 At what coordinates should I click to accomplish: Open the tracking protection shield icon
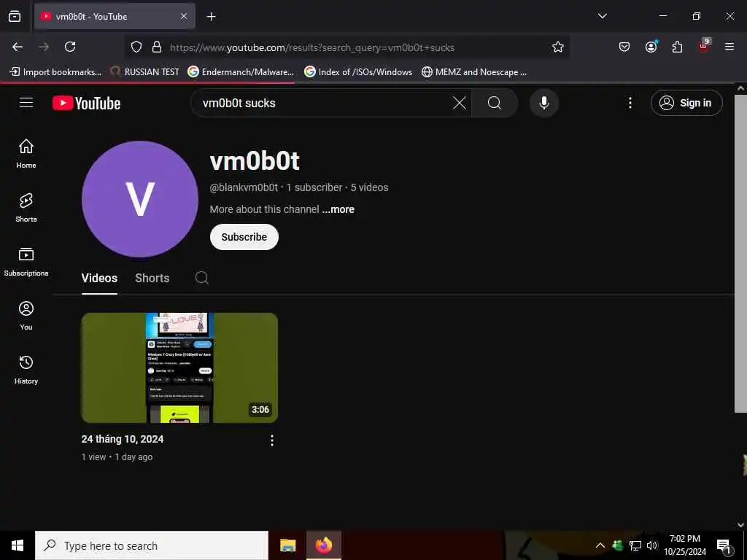[136, 47]
